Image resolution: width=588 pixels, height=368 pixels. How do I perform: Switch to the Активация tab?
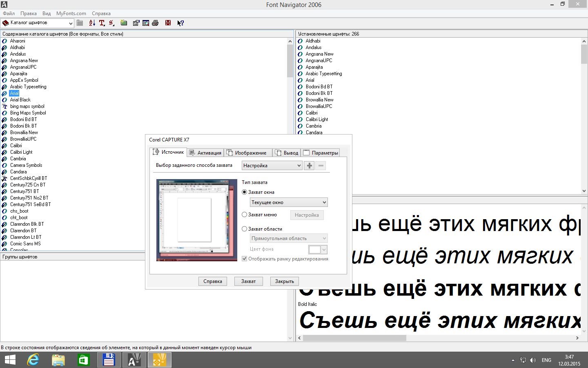[x=206, y=153]
